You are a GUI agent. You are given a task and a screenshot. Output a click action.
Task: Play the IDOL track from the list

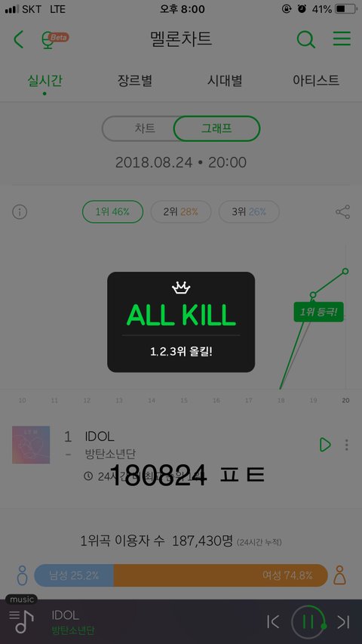point(324,445)
